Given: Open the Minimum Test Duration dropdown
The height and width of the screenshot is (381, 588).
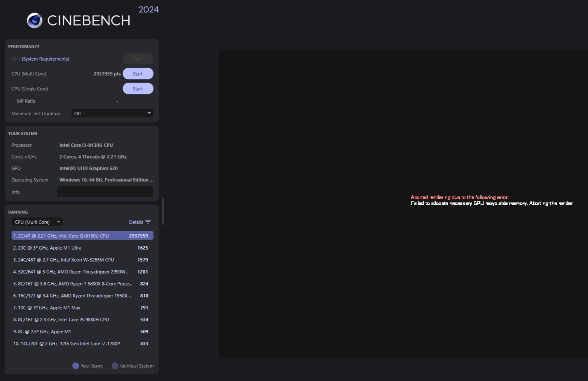Looking at the screenshot, I should point(112,113).
